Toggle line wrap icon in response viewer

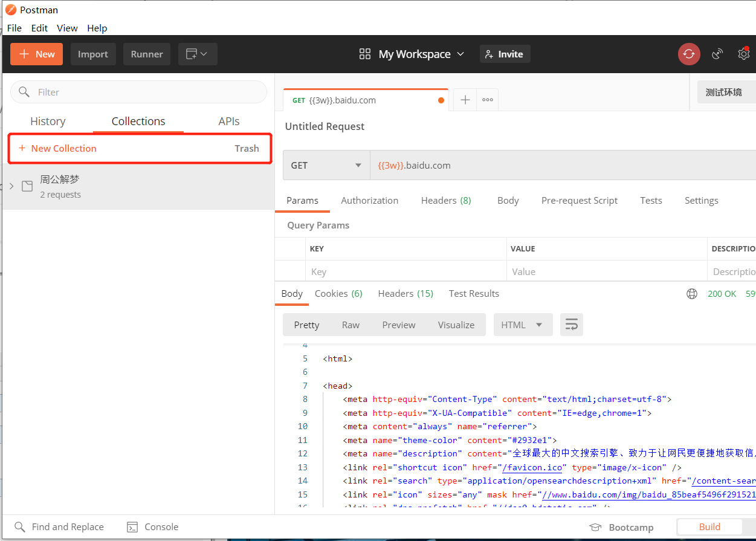pos(571,325)
